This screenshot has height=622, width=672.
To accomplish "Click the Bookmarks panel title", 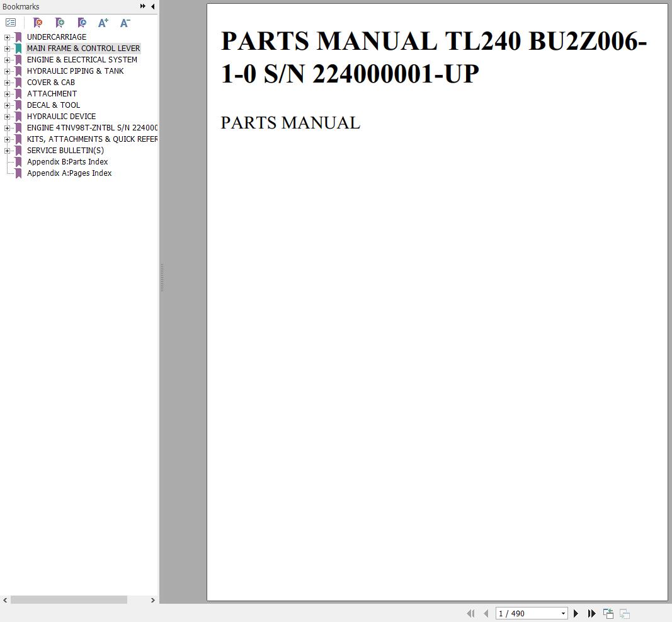I will (x=21, y=6).
